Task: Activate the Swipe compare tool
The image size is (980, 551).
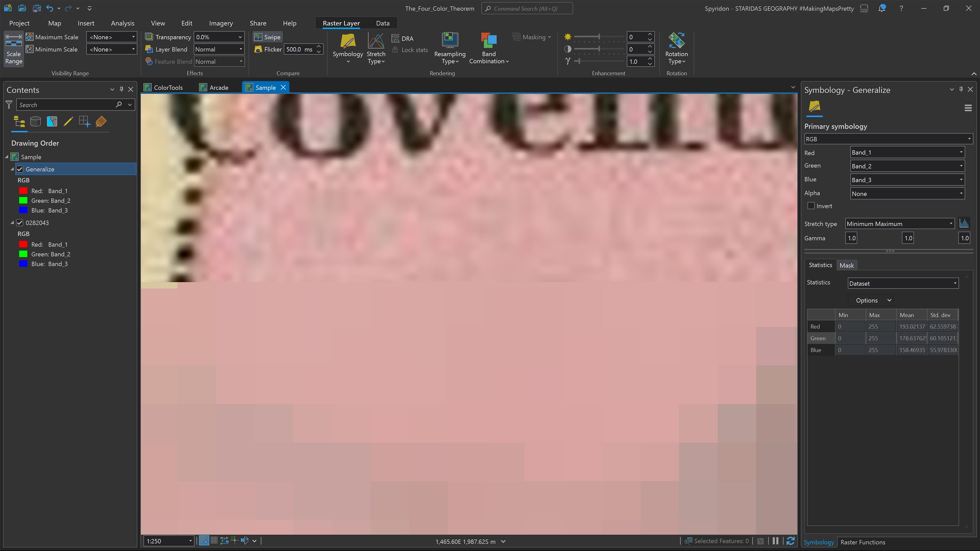Action: [267, 37]
